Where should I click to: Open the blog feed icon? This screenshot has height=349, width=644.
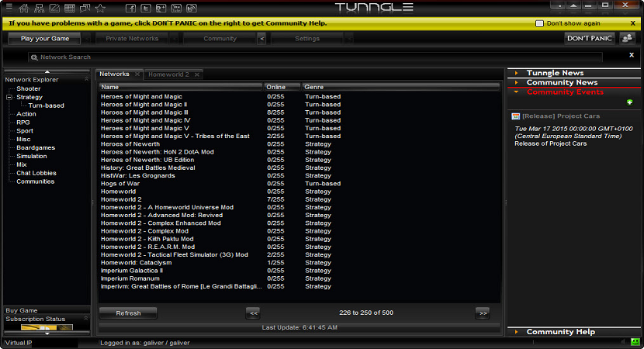point(192,9)
